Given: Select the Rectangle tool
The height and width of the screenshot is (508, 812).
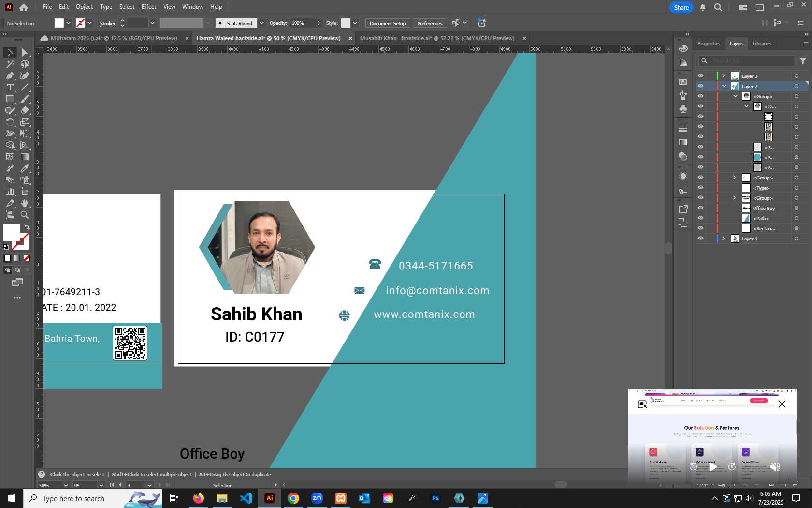Looking at the screenshot, I should 10,99.
